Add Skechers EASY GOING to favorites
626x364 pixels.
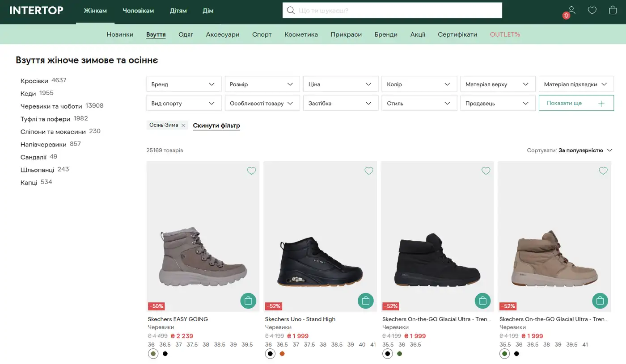[251, 171]
